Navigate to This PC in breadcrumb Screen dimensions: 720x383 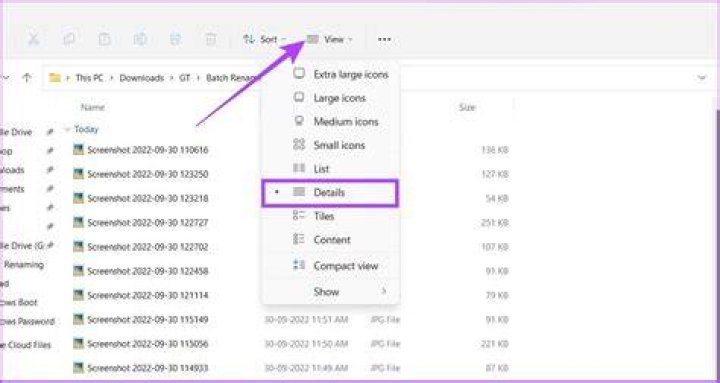tap(89, 78)
